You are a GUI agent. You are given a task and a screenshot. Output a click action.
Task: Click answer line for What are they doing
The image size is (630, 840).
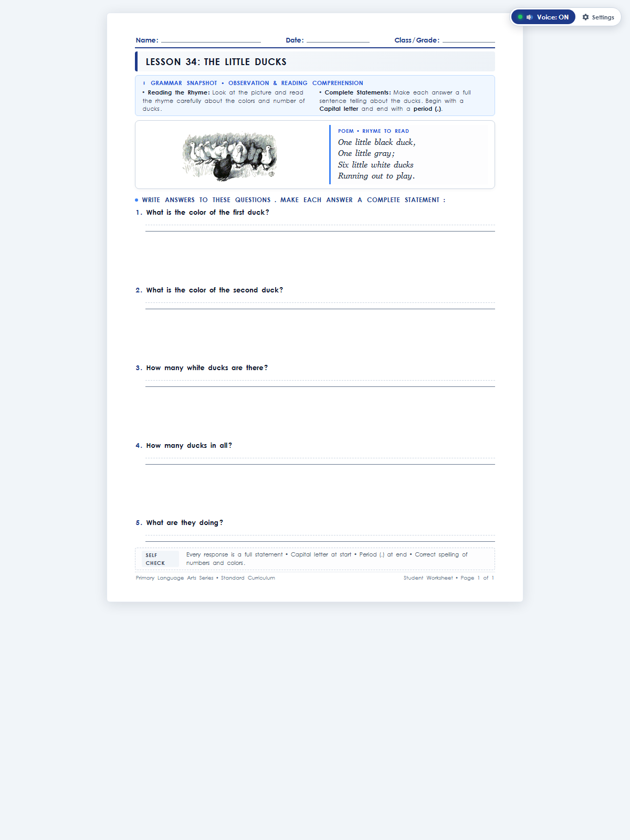(320, 538)
